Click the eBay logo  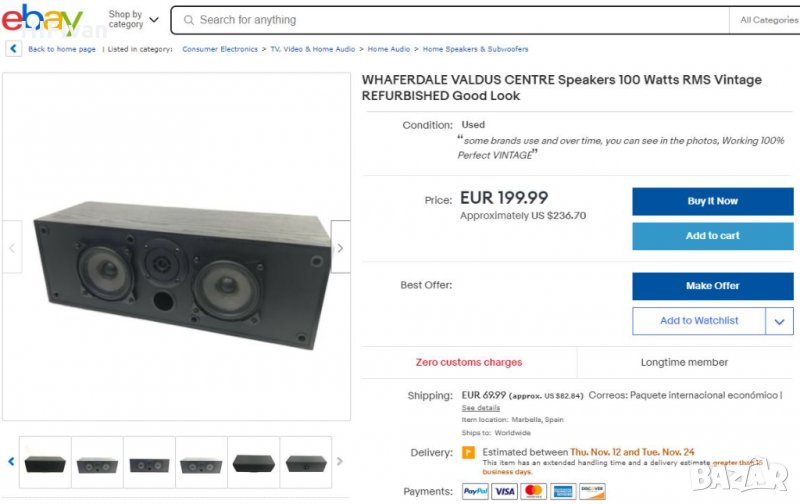click(x=42, y=19)
